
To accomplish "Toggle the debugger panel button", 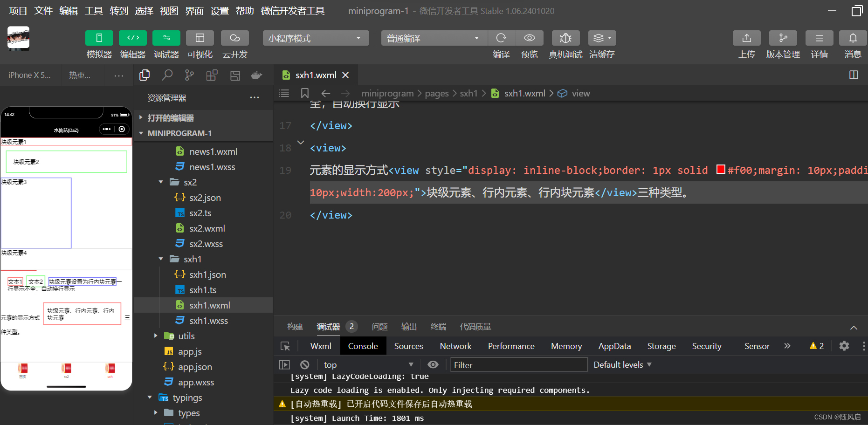I will (166, 38).
